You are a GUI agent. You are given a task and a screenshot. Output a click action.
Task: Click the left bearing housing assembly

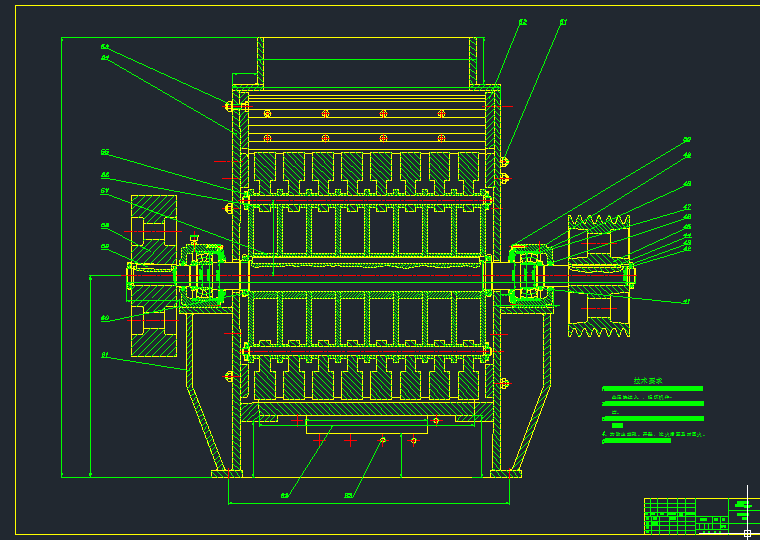[x=202, y=274]
